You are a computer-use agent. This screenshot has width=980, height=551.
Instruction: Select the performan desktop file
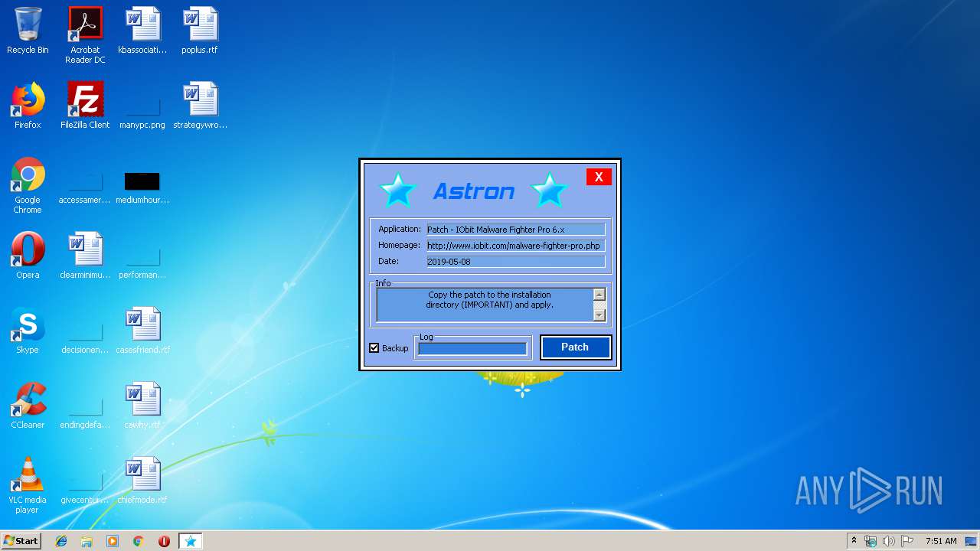point(142,260)
